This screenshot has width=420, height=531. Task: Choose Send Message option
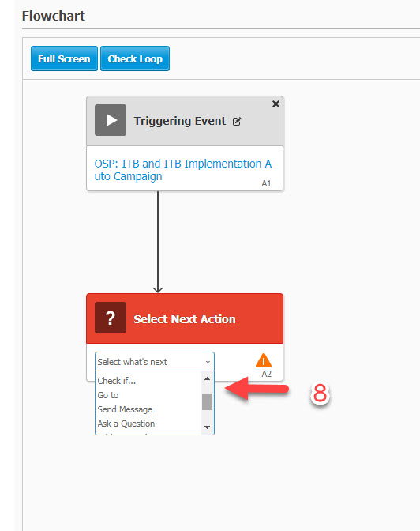[x=125, y=409]
